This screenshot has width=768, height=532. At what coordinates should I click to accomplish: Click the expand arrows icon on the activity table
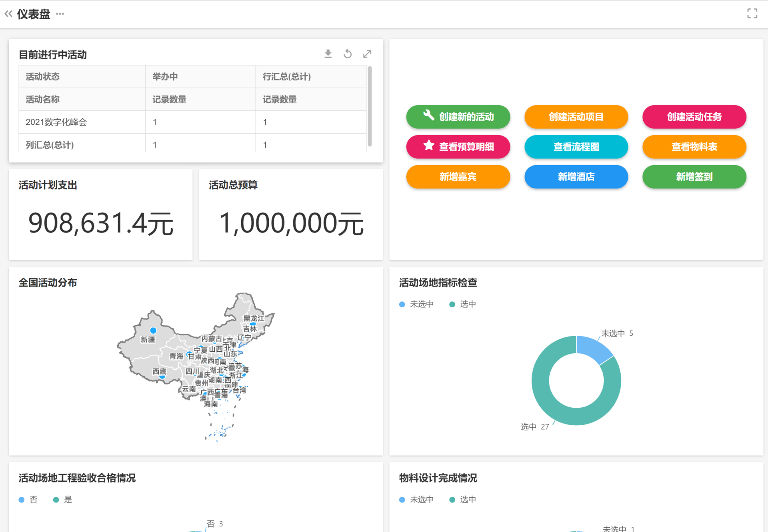click(367, 54)
